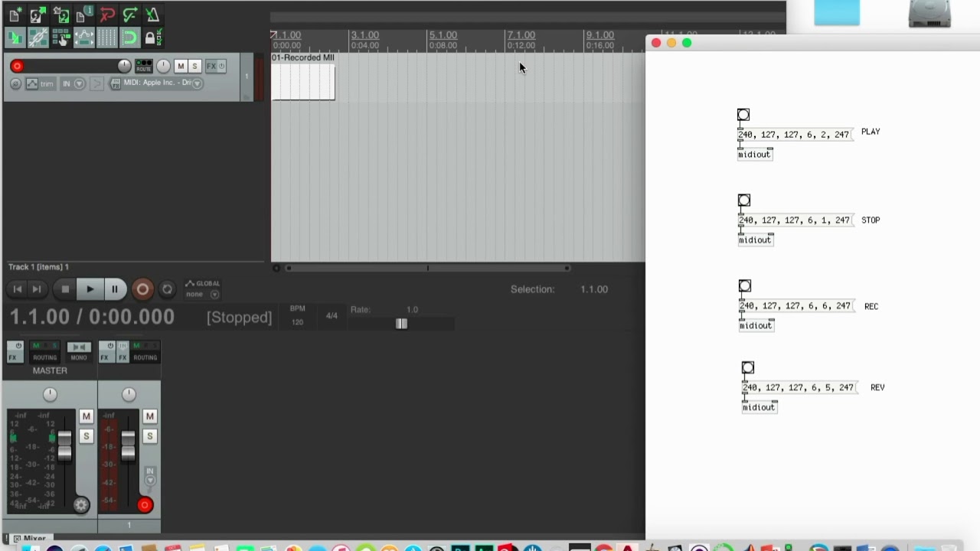This screenshot has height=551, width=980.
Task: Click the midiout object under the REC message
Action: pyautogui.click(x=756, y=326)
